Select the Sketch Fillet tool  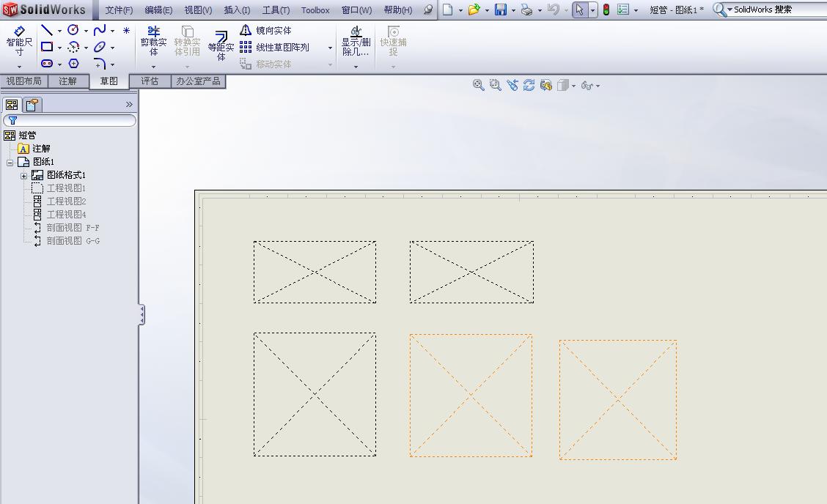(x=100, y=64)
